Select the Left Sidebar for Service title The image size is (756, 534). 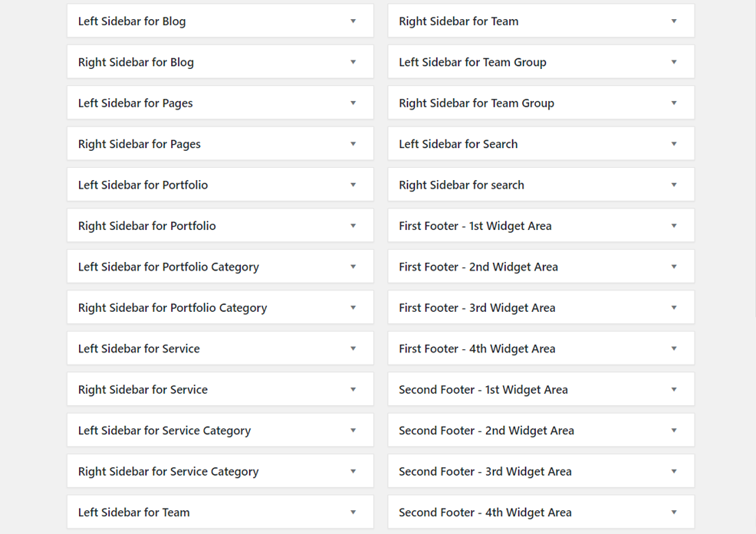point(139,349)
